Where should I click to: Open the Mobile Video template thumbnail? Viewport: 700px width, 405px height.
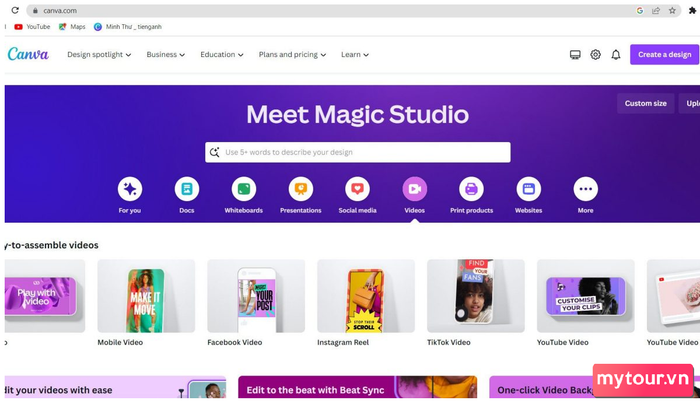146,296
